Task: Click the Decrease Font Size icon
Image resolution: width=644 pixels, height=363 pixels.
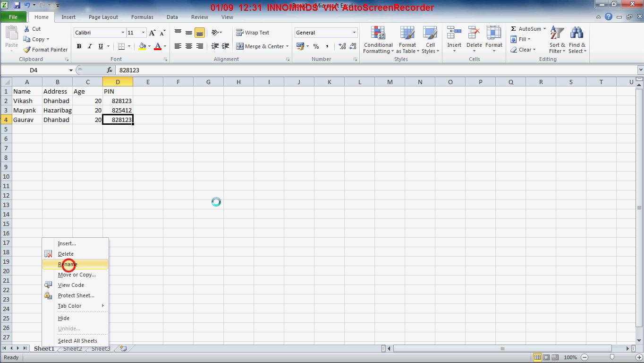Action: pyautogui.click(x=162, y=33)
